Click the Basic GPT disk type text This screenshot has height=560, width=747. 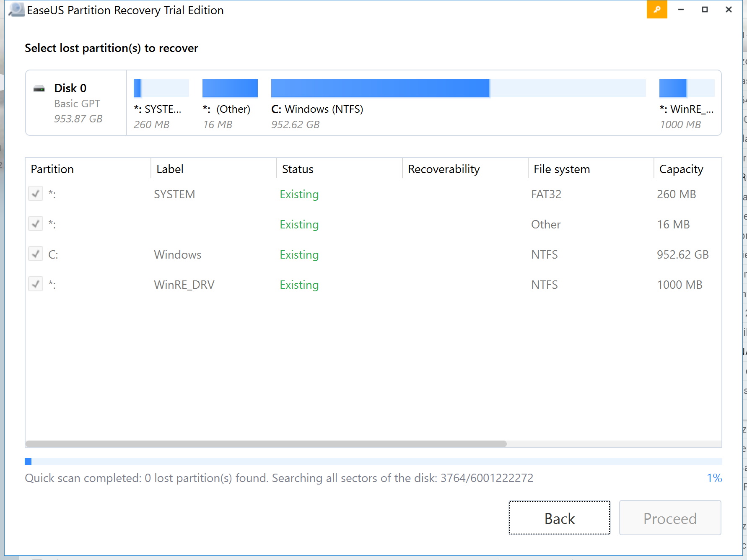(x=77, y=104)
